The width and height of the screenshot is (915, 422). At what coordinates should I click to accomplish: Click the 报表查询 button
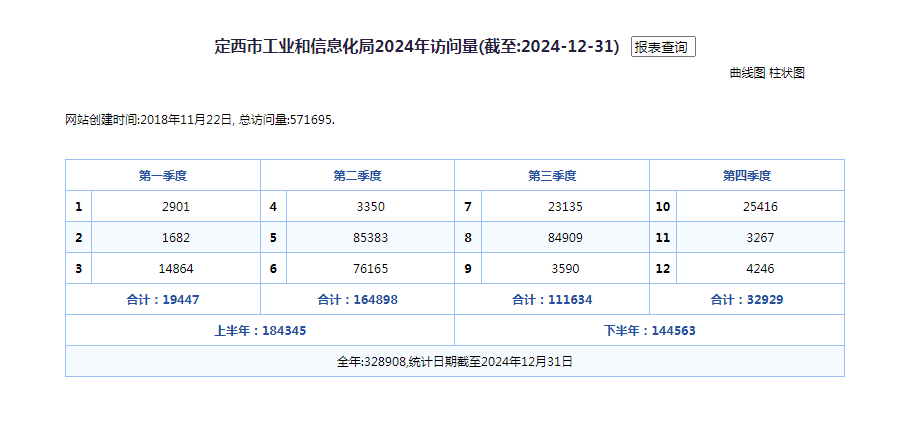click(662, 47)
